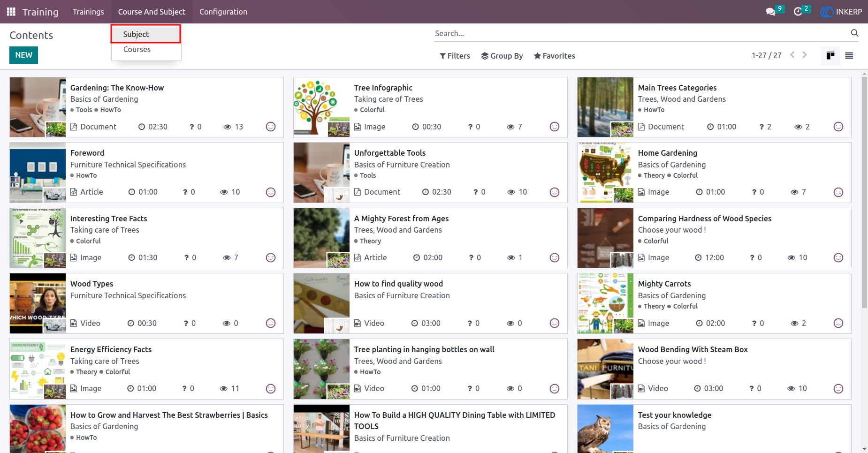The width and height of the screenshot is (868, 453).
Task: Click the Course And Subject menu
Action: pos(152,12)
